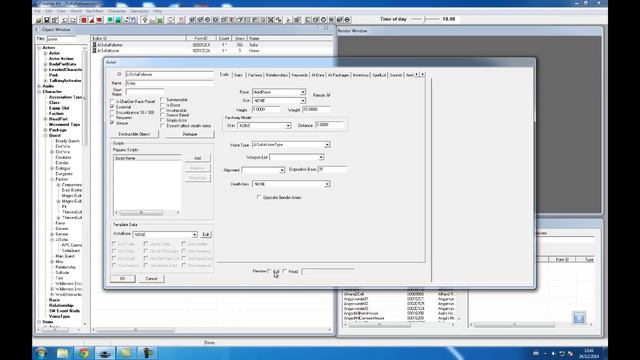Select VoiceType in the object tree
This screenshot has height=360, width=640.
pyautogui.click(x=59, y=316)
